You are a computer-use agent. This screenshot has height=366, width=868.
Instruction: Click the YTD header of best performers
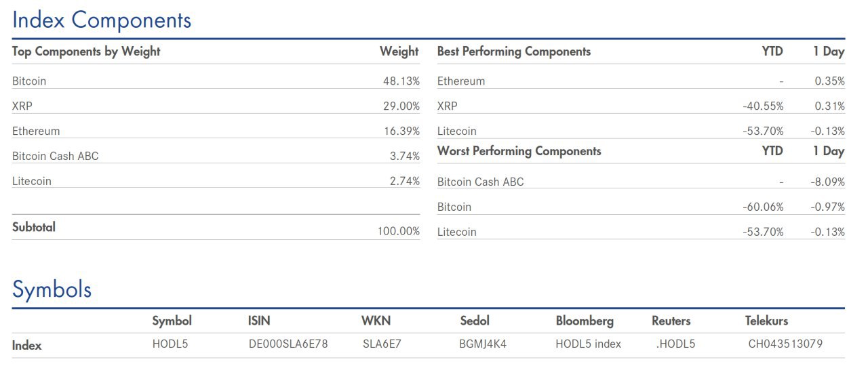click(772, 52)
